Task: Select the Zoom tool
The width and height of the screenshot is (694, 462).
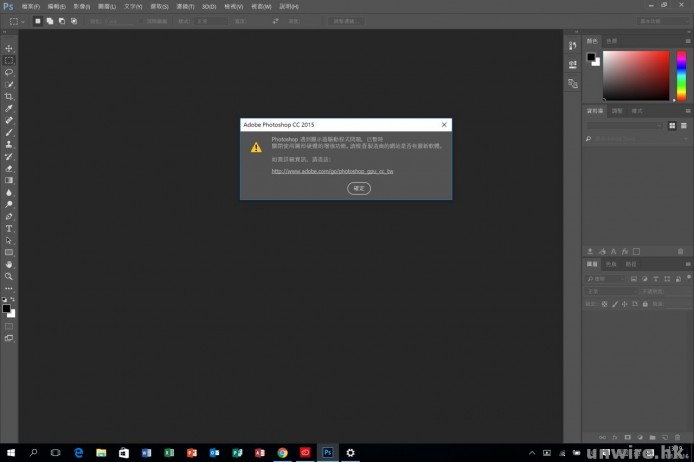Action: click(x=9, y=276)
